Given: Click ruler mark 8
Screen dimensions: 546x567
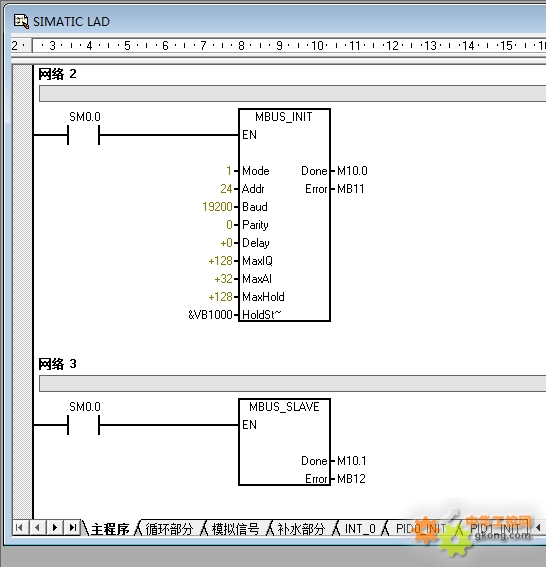Looking at the screenshot, I should [x=241, y=46].
